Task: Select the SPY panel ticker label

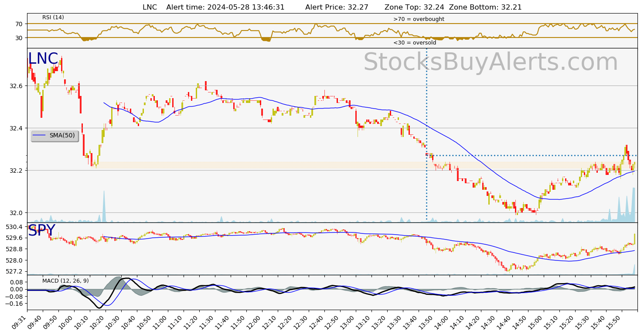Action: [41, 231]
